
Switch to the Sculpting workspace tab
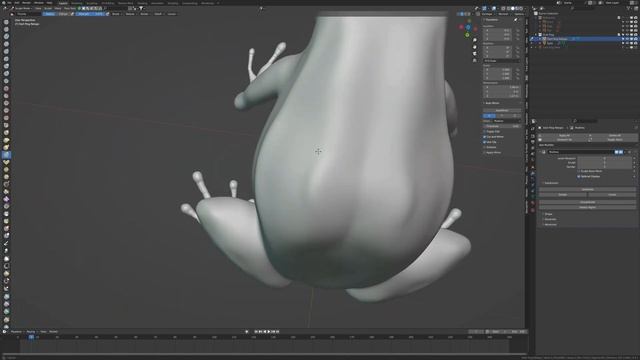(92, 3)
